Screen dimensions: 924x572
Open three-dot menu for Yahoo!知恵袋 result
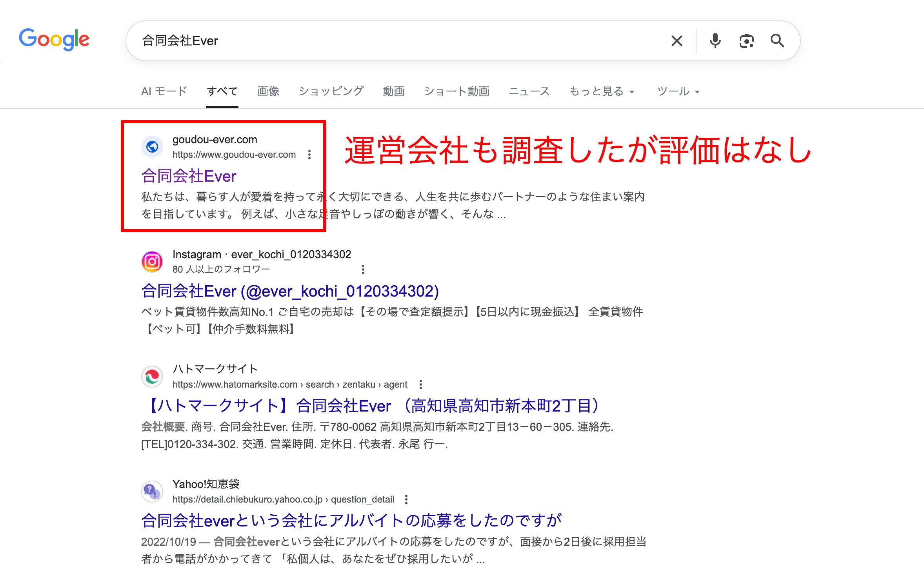pos(406,499)
